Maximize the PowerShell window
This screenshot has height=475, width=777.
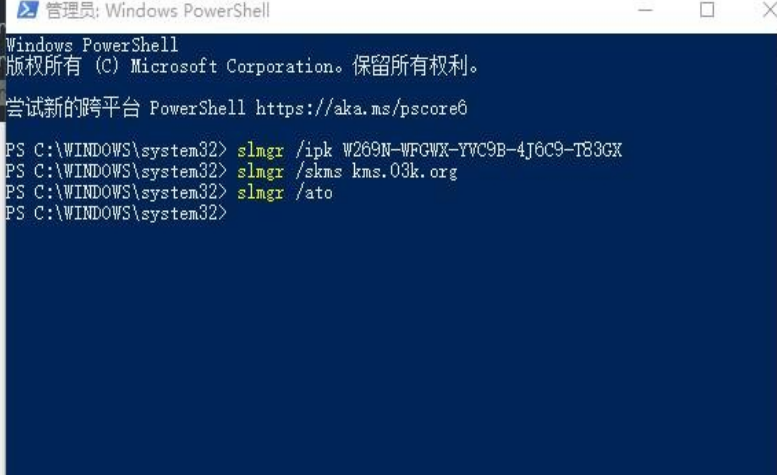pyautogui.click(x=706, y=11)
